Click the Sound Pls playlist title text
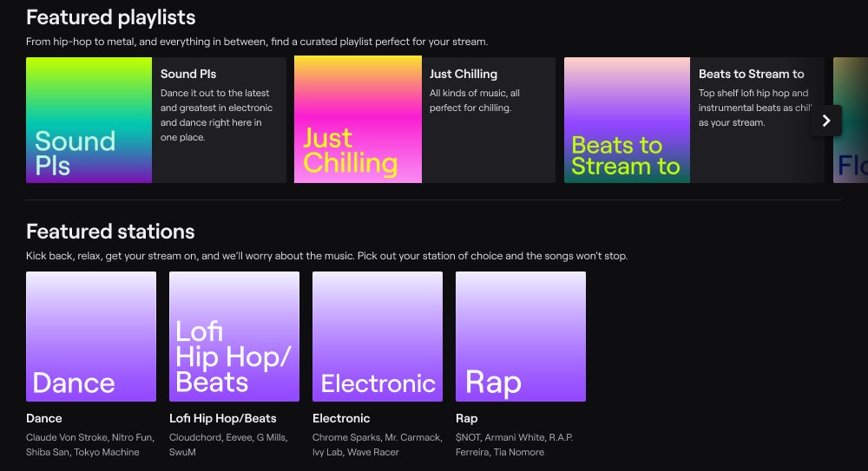The width and height of the screenshot is (868, 471). [188, 75]
